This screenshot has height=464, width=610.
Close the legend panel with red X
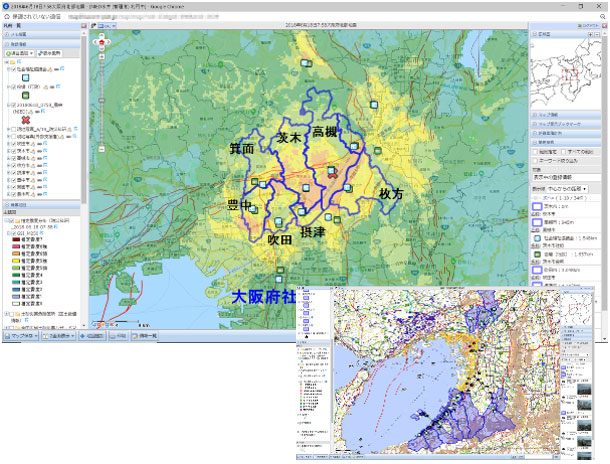pos(83,26)
